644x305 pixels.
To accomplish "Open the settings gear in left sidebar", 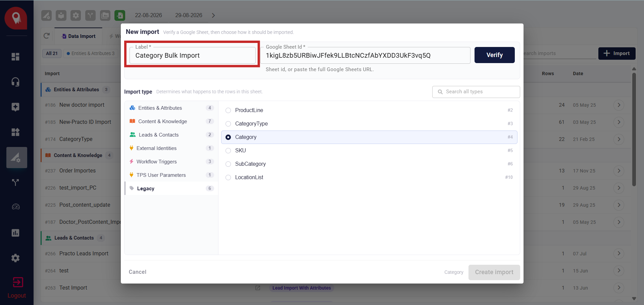I will 15,258.
